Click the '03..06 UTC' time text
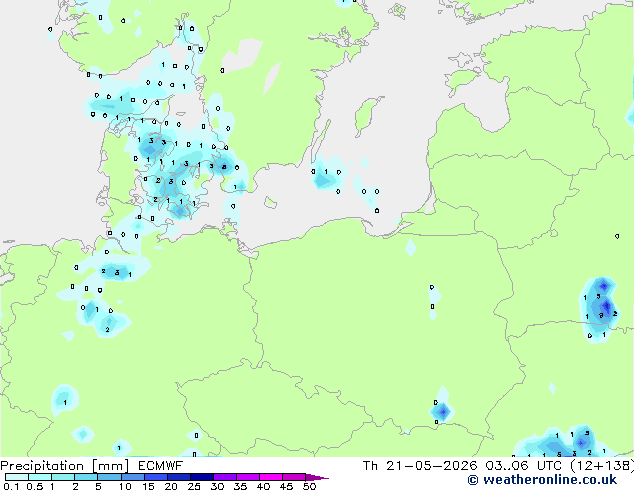Viewport: 634px width, 490px height. coord(523,466)
